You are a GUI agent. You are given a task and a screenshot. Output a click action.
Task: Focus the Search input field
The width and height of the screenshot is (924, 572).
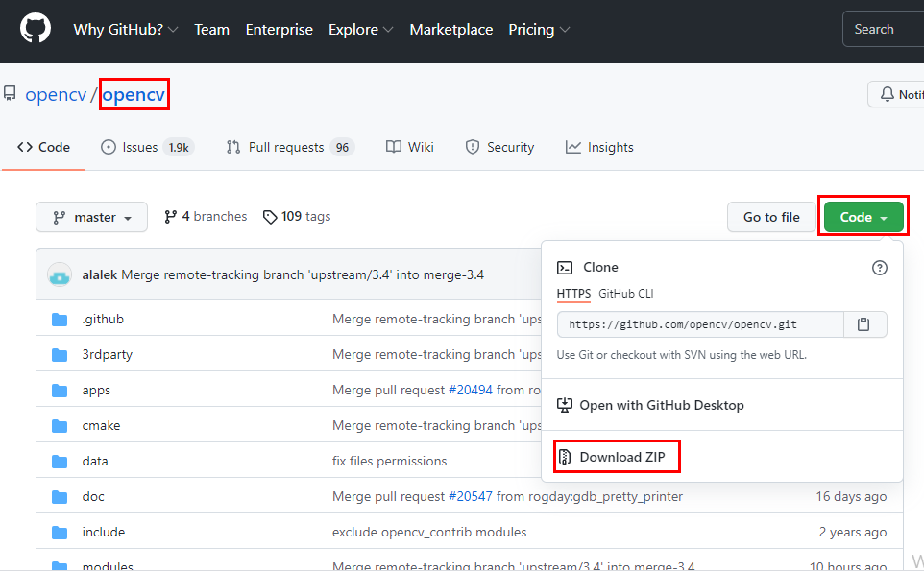884,29
